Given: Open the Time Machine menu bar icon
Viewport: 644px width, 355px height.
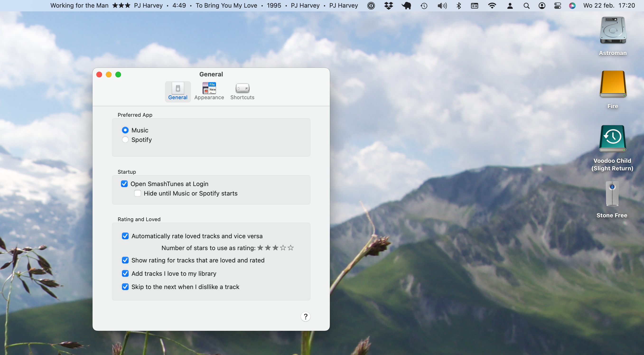Looking at the screenshot, I should [424, 5].
